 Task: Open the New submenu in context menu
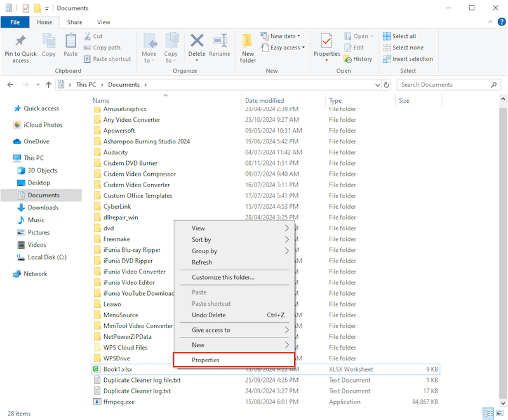click(x=234, y=345)
